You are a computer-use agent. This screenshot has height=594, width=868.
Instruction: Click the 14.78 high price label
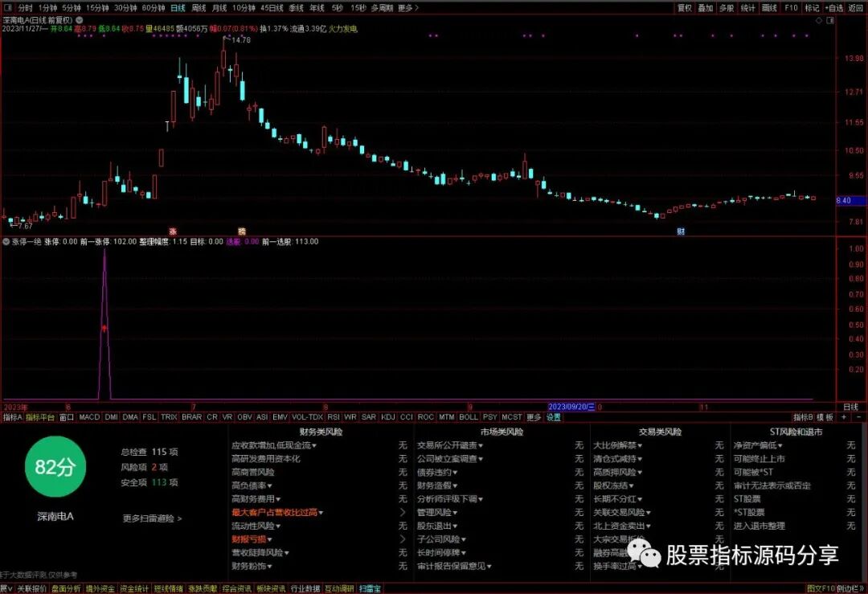tap(241, 40)
